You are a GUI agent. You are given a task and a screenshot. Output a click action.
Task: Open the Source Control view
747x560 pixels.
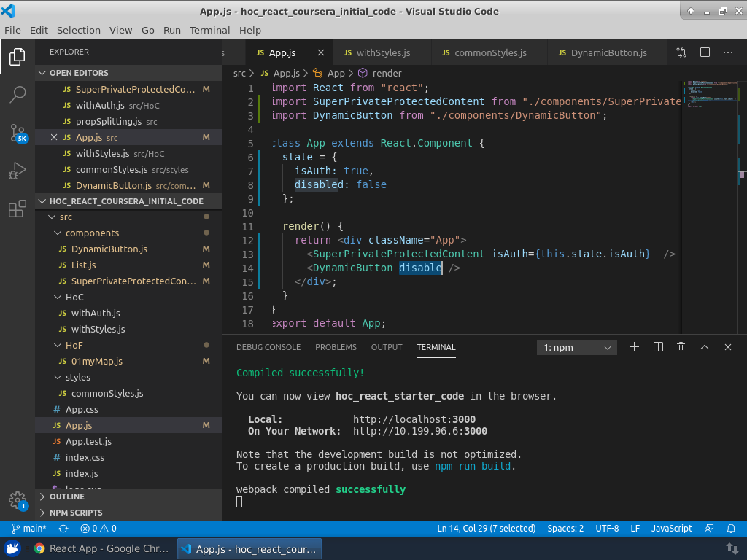point(18,133)
